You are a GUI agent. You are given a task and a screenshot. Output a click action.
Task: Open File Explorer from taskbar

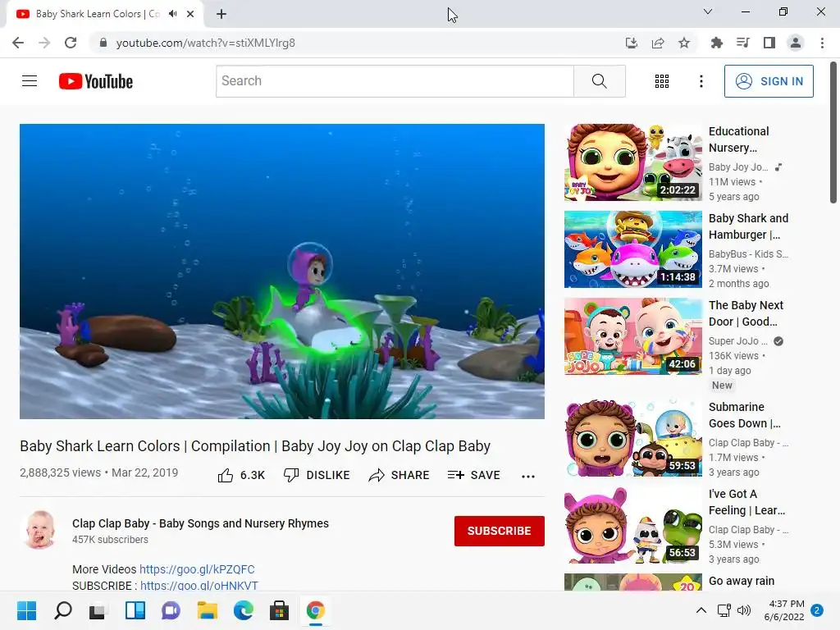click(207, 610)
